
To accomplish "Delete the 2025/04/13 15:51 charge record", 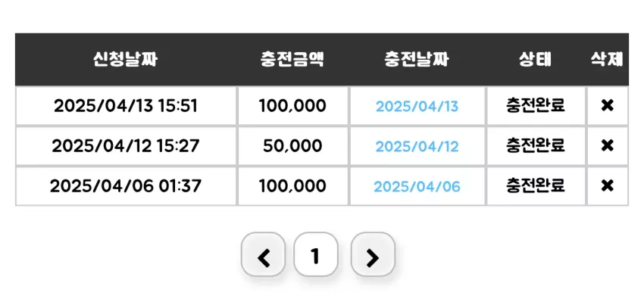I will (x=607, y=106).
